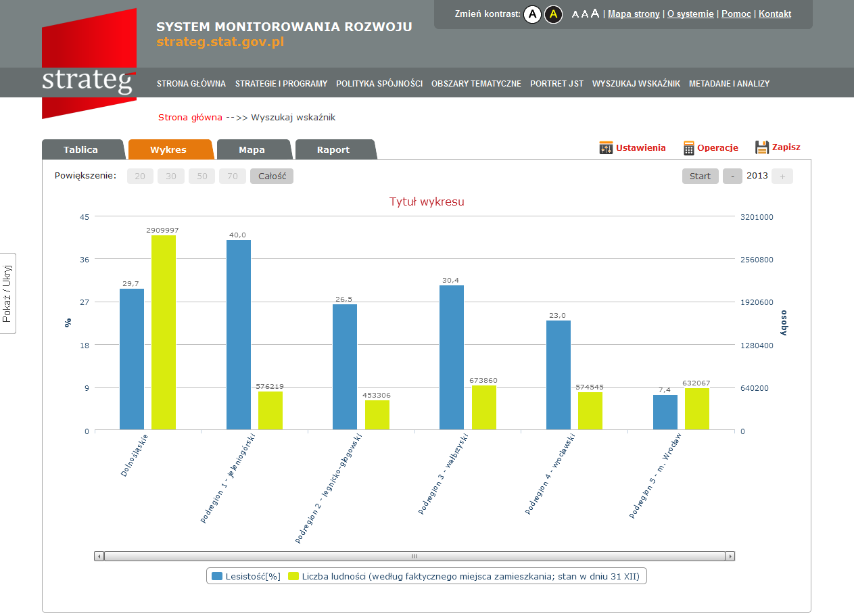Open Kontakt link
Screen dimensions: 854x616
point(775,14)
